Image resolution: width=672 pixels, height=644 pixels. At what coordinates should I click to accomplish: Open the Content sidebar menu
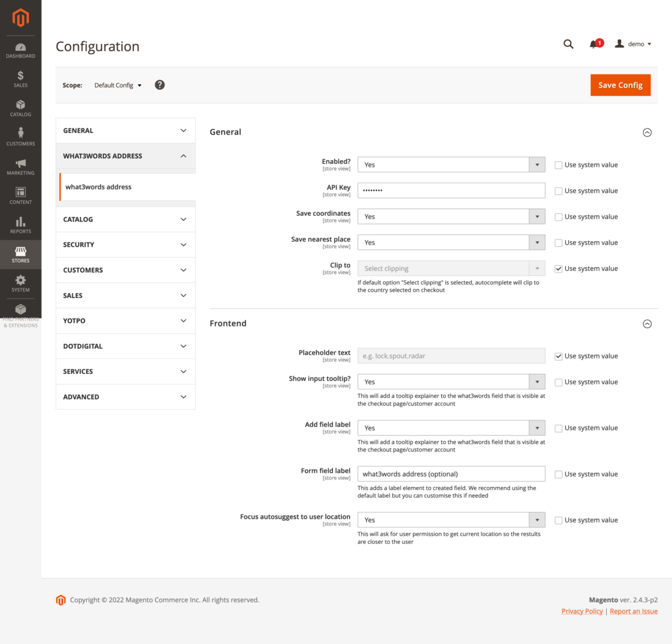click(x=21, y=196)
